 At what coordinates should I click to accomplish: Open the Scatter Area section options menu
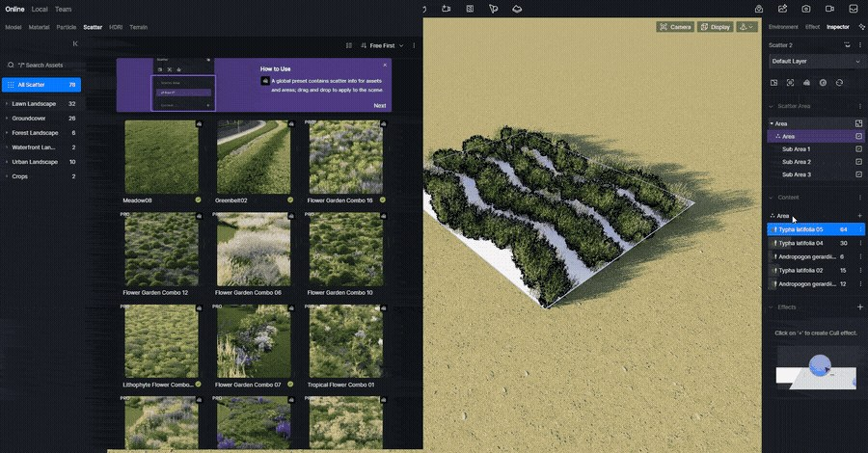[x=859, y=106]
